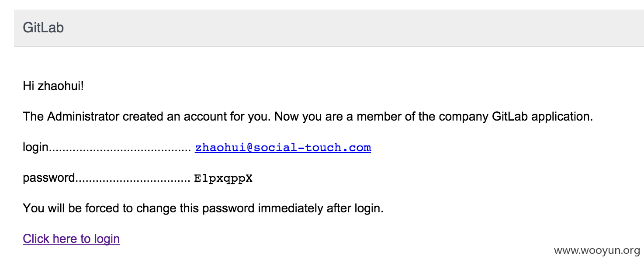Click the GitLab header title
The image size is (644, 263).
click(x=43, y=28)
